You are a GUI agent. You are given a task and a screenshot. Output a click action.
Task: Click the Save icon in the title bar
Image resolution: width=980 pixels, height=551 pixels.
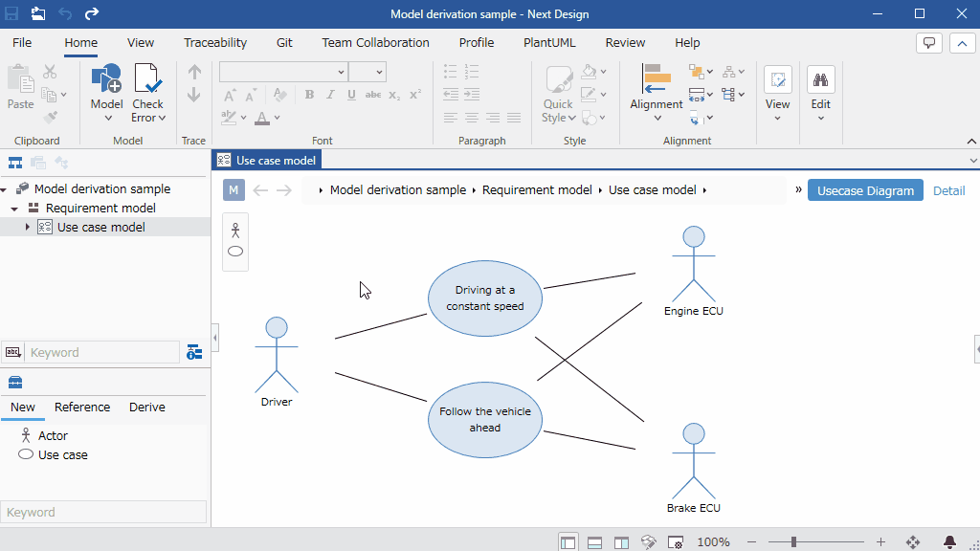11,13
